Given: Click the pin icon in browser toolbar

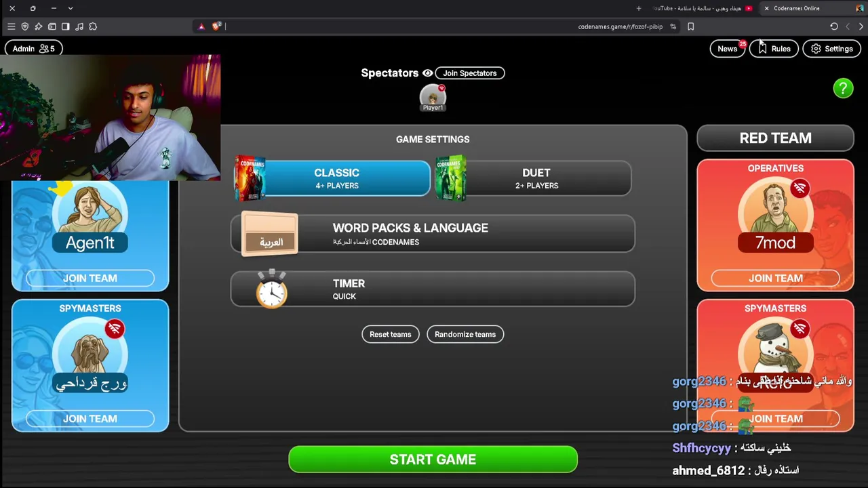Looking at the screenshot, I should (x=39, y=26).
